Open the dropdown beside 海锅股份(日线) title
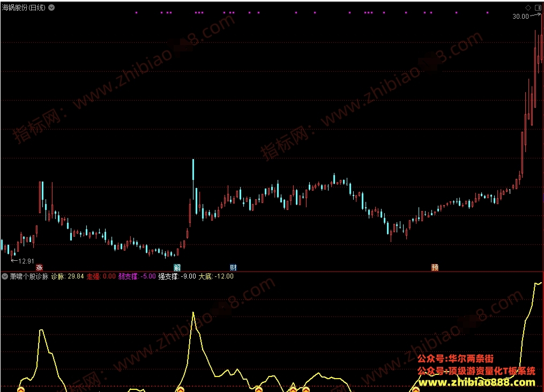Image resolution: width=544 pixels, height=392 pixels. tap(51, 7)
